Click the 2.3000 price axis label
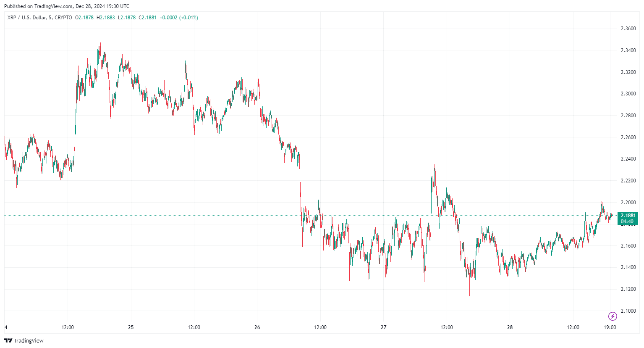Screen dimensions: 644x348 [628, 94]
